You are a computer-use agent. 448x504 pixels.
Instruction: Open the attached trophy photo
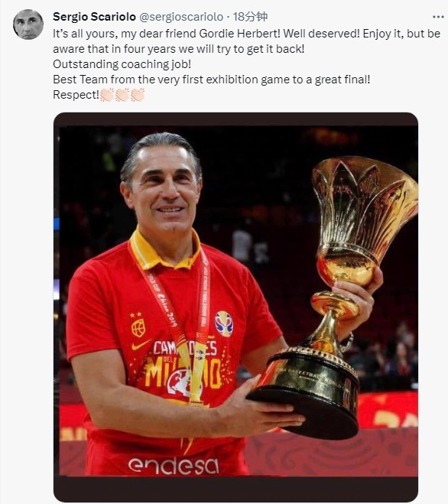point(235,307)
